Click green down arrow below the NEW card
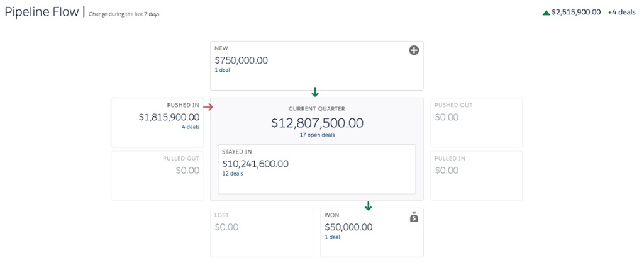The image size is (644, 265). 315,93
